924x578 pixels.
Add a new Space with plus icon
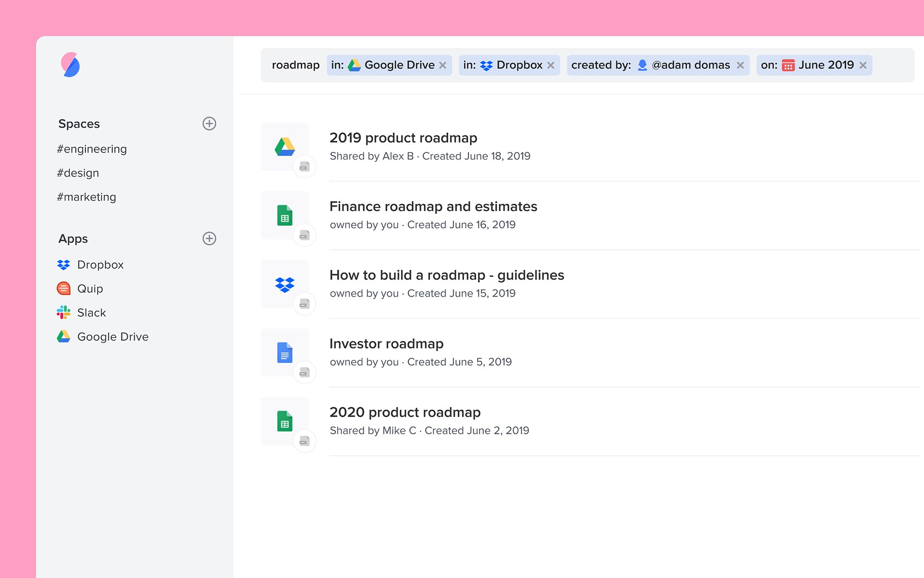pos(209,124)
